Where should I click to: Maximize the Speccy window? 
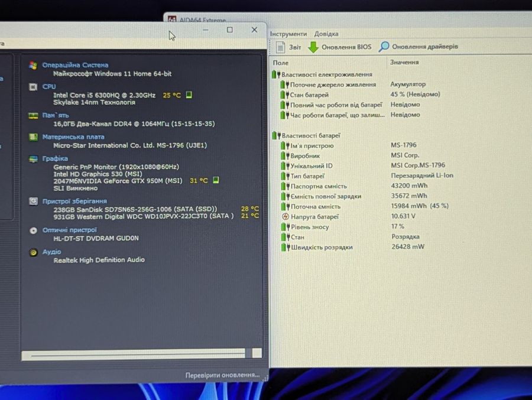pos(230,30)
